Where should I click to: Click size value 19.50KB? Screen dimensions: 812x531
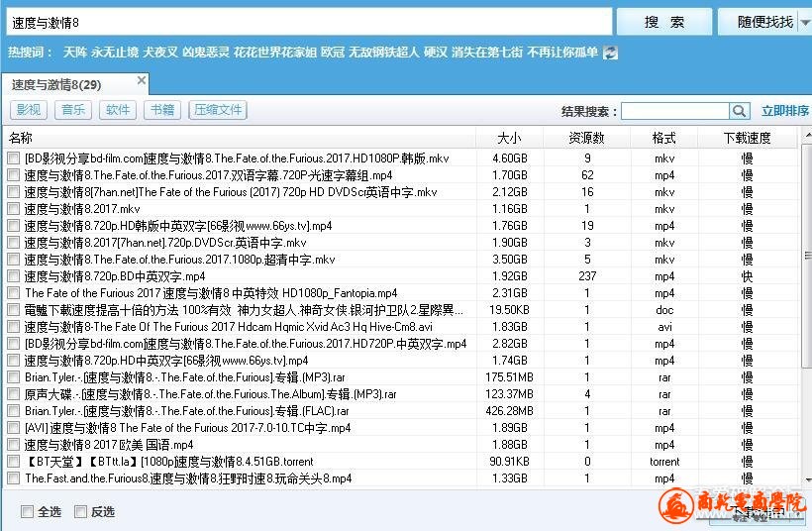click(x=510, y=310)
